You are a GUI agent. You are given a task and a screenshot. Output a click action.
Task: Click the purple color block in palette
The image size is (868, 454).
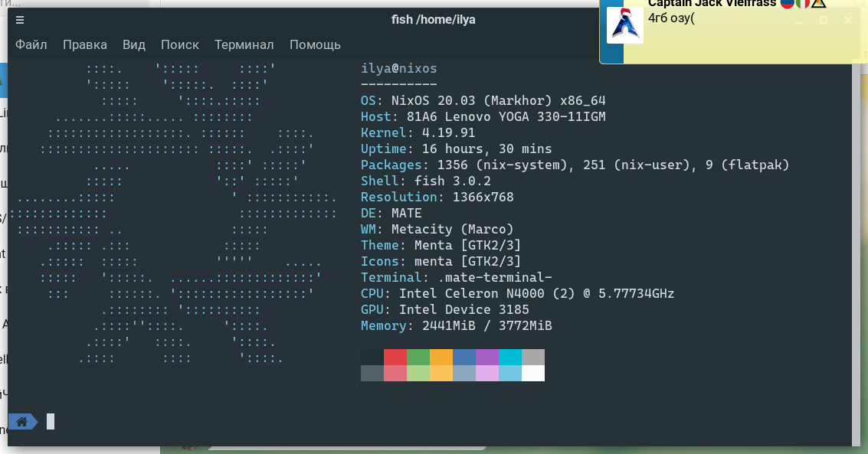tap(487, 358)
